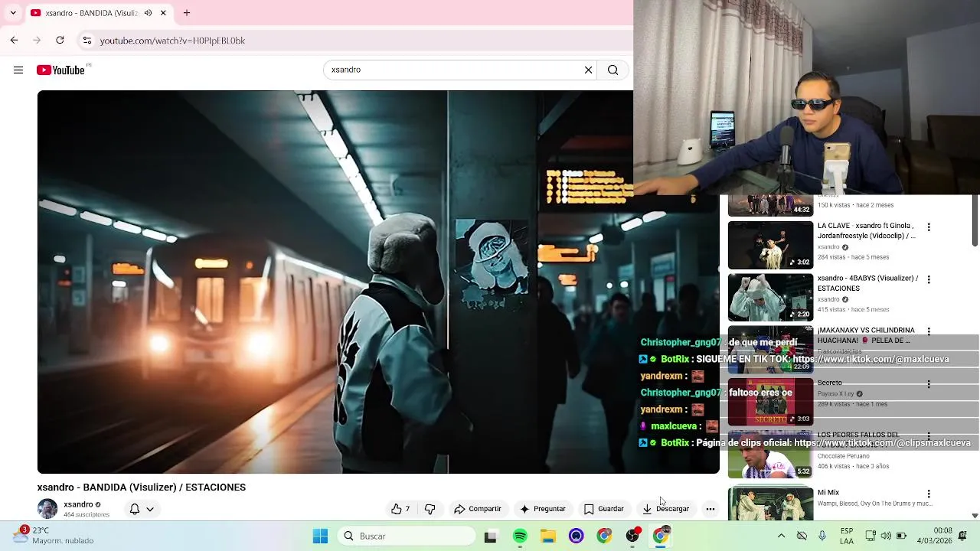
Task: Reload the YouTube page
Action: coord(60,40)
